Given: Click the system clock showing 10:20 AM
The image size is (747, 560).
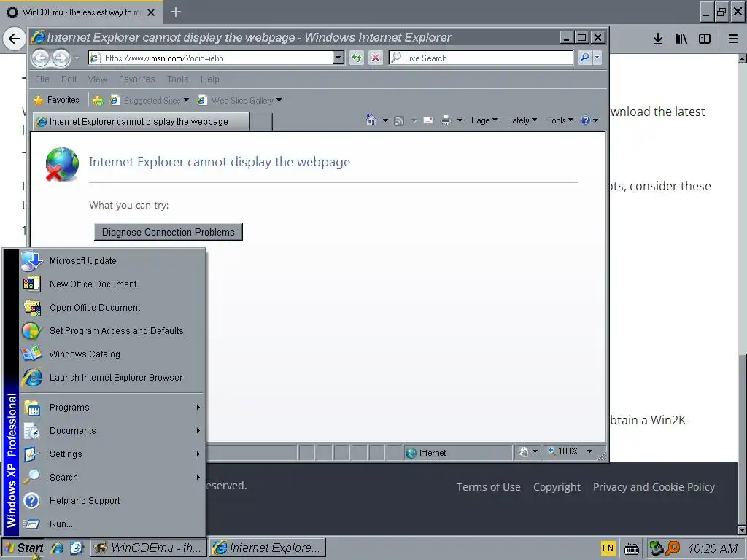Looking at the screenshot, I should point(713,548).
